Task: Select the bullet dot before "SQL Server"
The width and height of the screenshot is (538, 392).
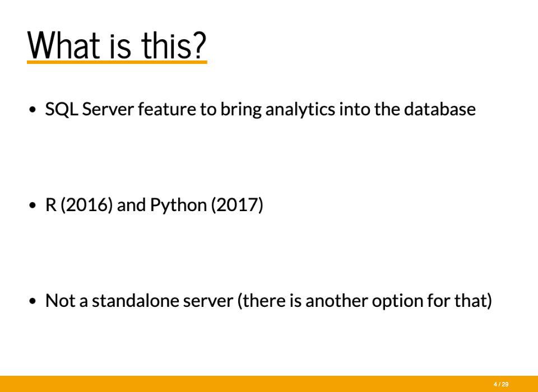Action: [x=33, y=110]
